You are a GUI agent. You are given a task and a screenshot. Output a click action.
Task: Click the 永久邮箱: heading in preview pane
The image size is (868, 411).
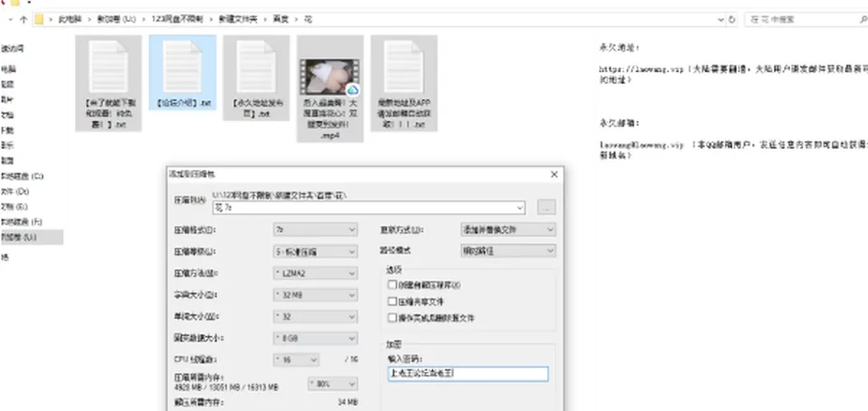coord(620,123)
